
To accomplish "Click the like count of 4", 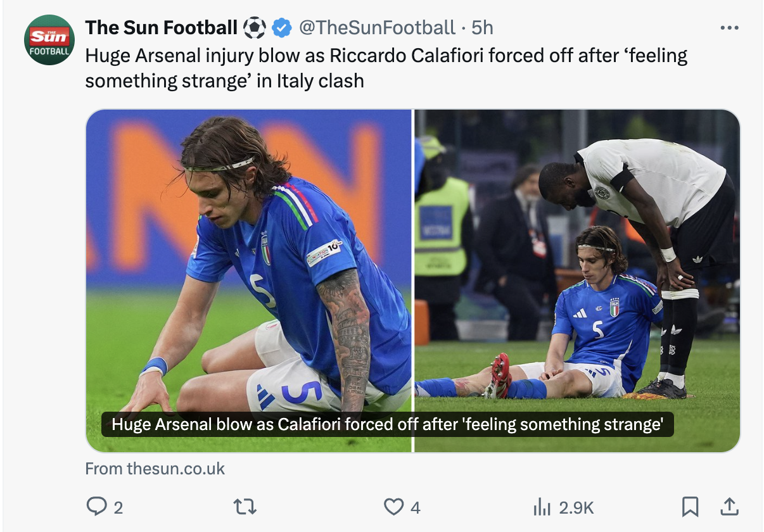I will 415,507.
